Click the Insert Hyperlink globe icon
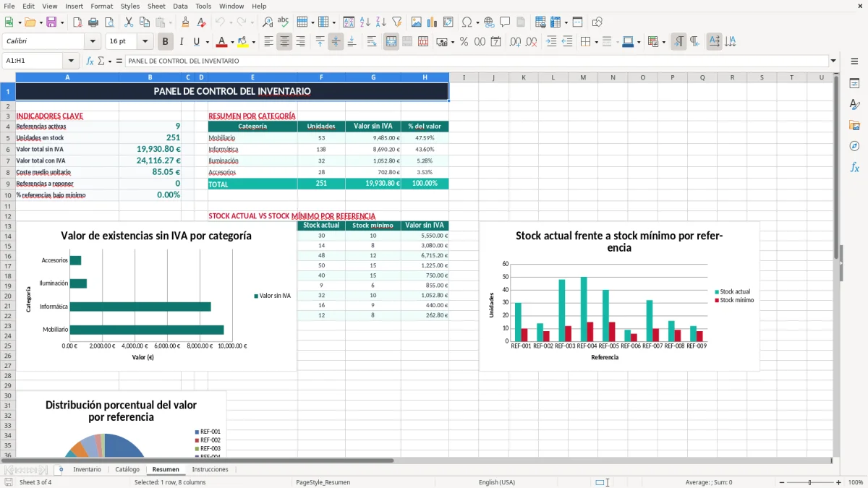This screenshot has width=868, height=488. [x=489, y=22]
